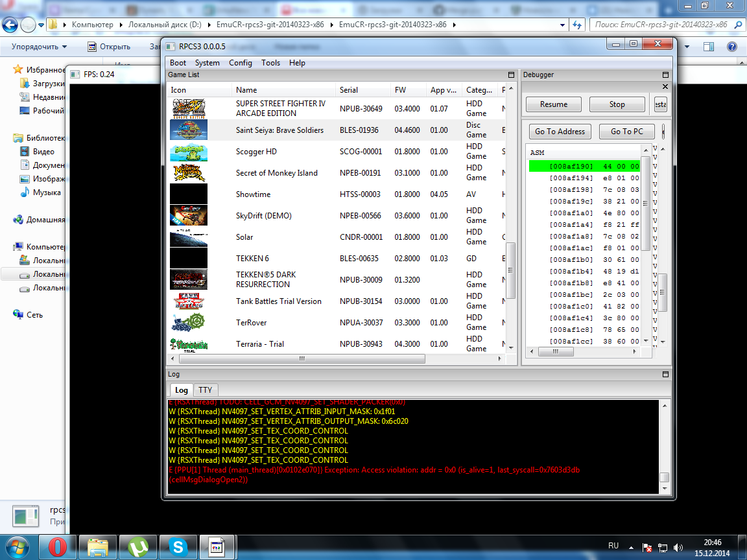Close the Debugger inner pane
Image resolution: width=747 pixels, height=560 pixels.
[x=665, y=87]
